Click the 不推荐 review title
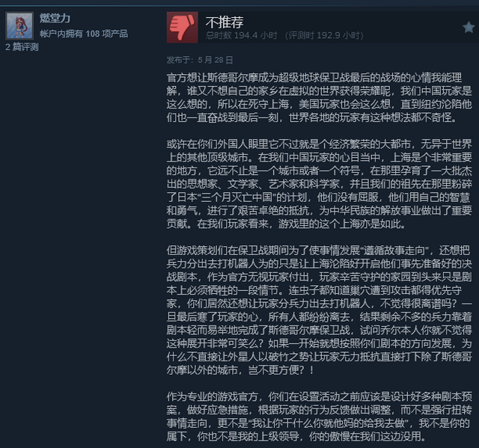Screen dimensions: 479x448 [225, 22]
